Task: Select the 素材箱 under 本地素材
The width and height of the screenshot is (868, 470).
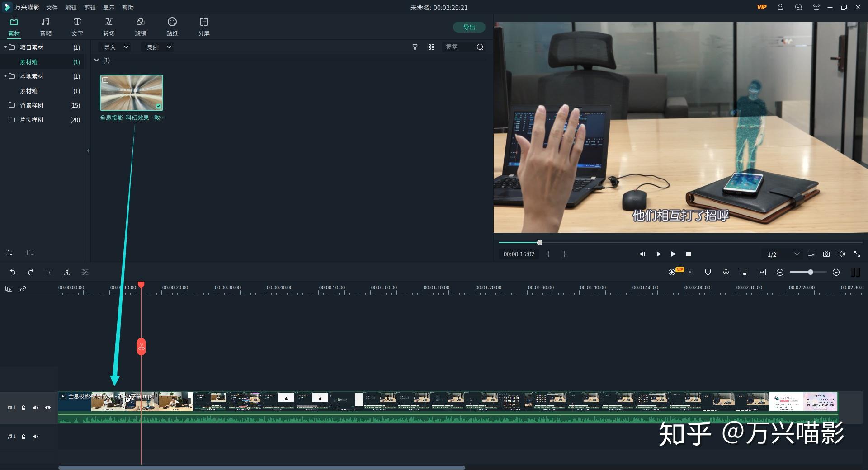Action: tap(42, 91)
